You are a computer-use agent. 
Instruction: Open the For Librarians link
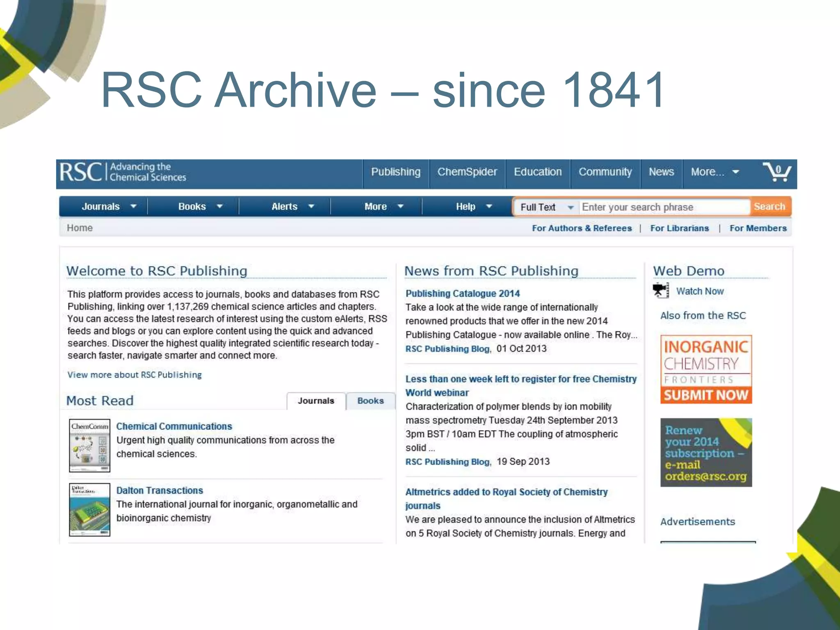679,228
